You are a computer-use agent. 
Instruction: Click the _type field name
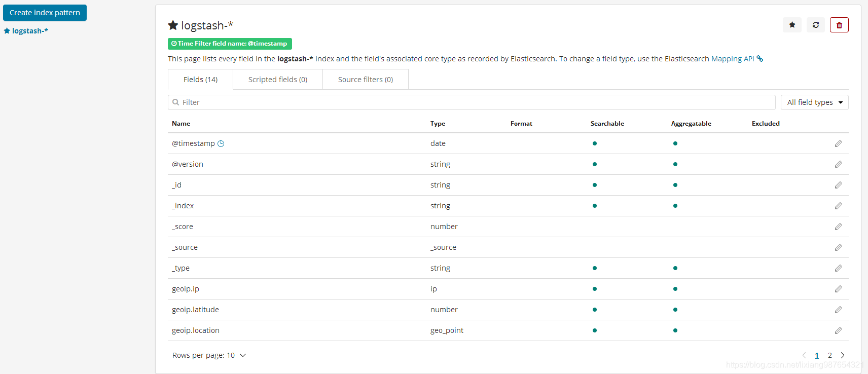(x=180, y=268)
